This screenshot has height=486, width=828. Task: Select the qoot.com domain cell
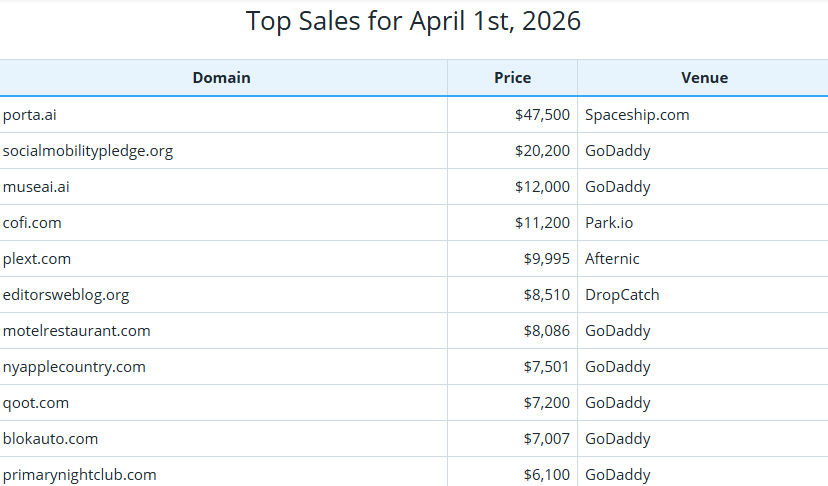click(x=223, y=403)
